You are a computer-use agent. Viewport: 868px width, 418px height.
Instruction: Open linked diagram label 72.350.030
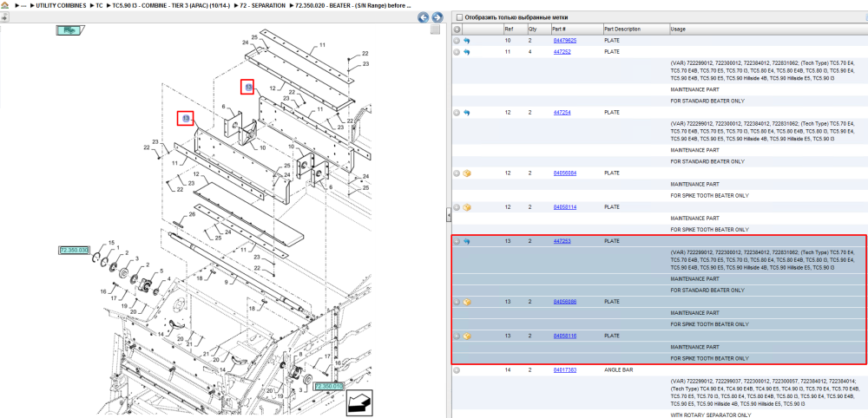tap(74, 251)
